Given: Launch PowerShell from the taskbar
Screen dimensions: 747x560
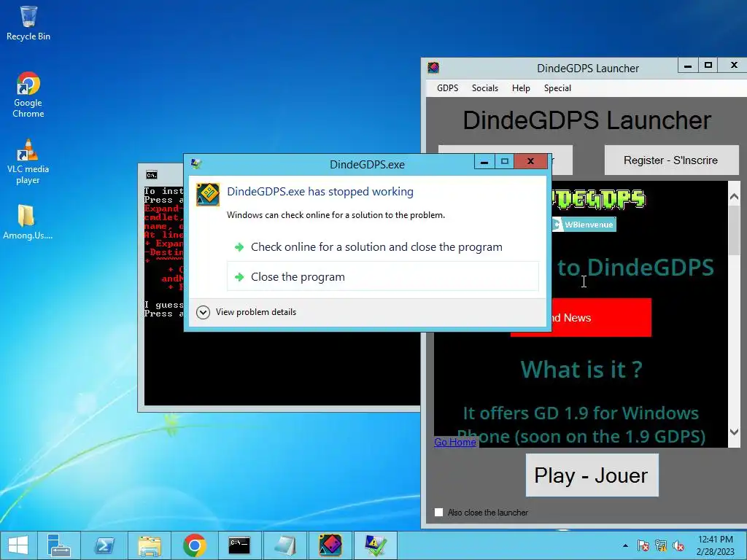Looking at the screenshot, I should pyautogui.click(x=104, y=545).
